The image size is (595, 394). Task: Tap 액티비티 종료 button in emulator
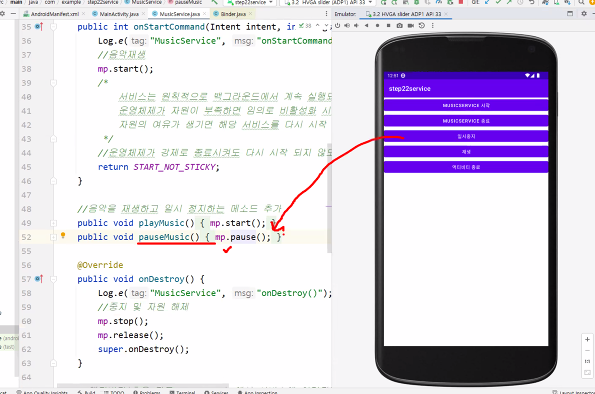coord(466,167)
